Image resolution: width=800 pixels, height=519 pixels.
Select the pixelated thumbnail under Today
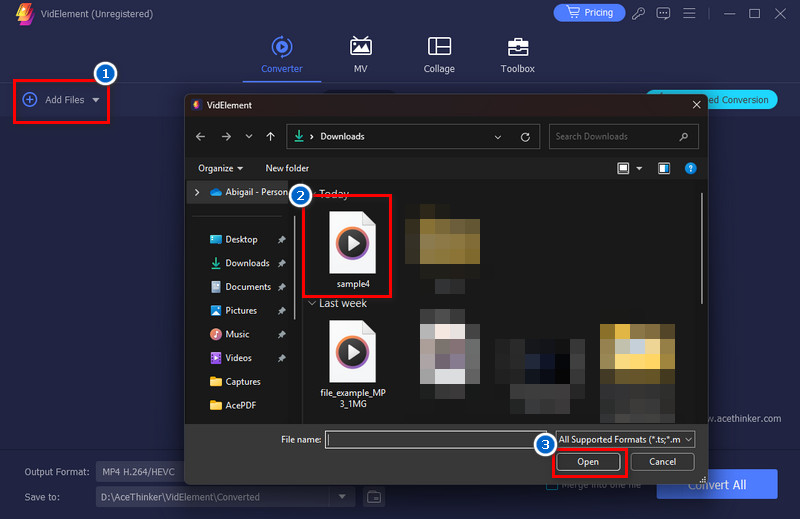[442, 249]
